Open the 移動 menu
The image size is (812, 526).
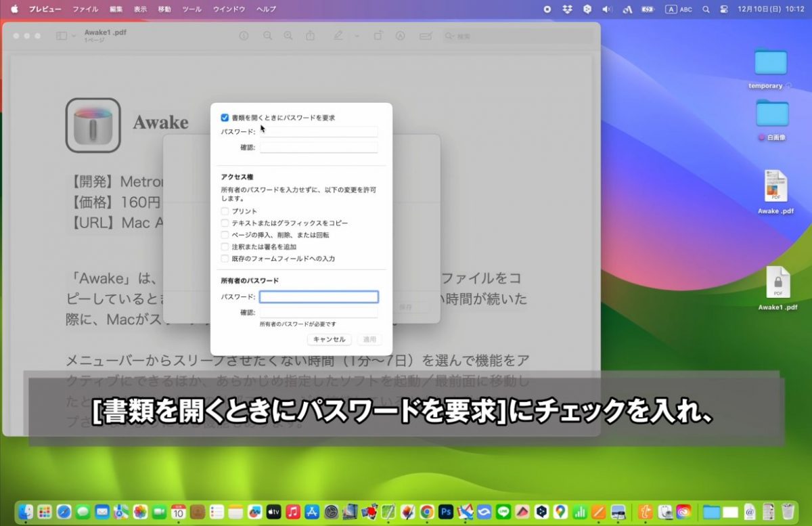[x=164, y=9]
